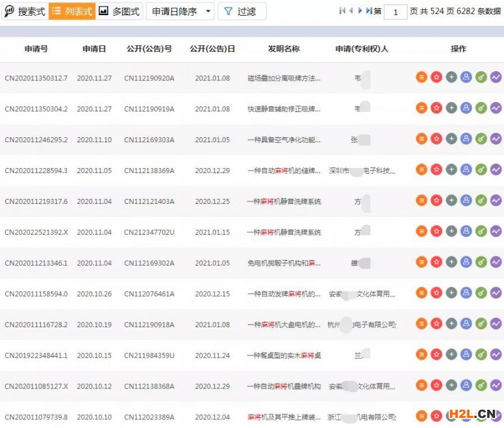Click blue person icon for CN202011228594.3 row
504x428 pixels.
click(466, 169)
